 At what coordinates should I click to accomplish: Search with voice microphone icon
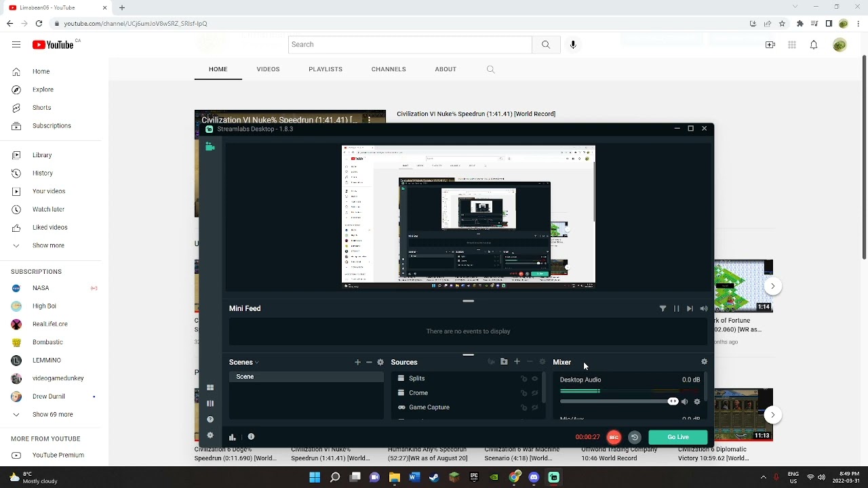[x=573, y=45]
